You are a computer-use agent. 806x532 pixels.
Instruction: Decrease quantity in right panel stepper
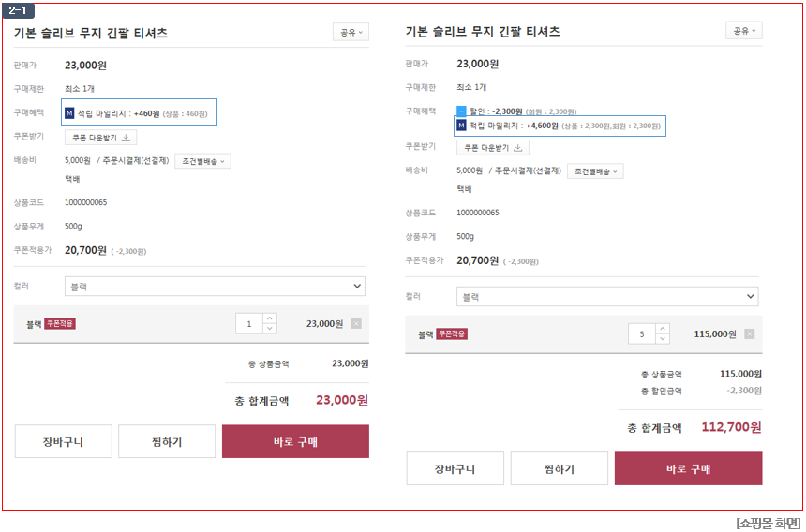(x=663, y=339)
